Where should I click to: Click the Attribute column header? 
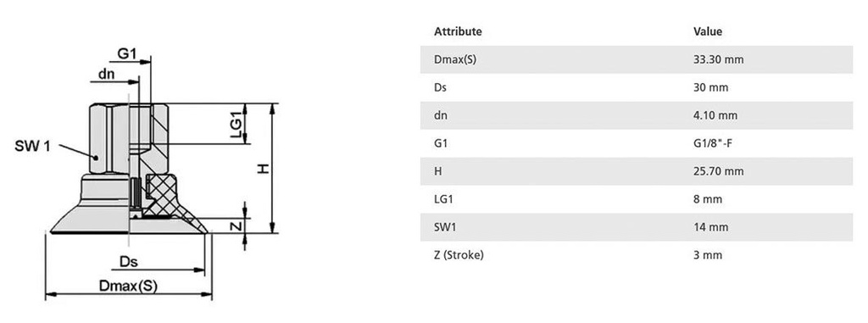click(458, 31)
